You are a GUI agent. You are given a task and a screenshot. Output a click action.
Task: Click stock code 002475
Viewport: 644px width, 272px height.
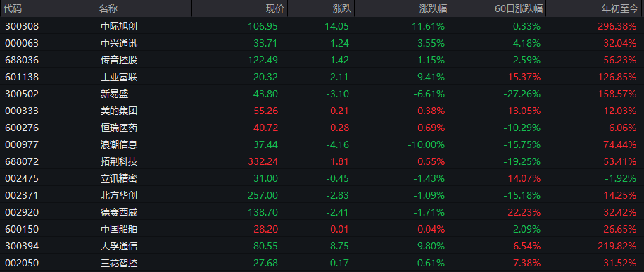tap(22, 178)
